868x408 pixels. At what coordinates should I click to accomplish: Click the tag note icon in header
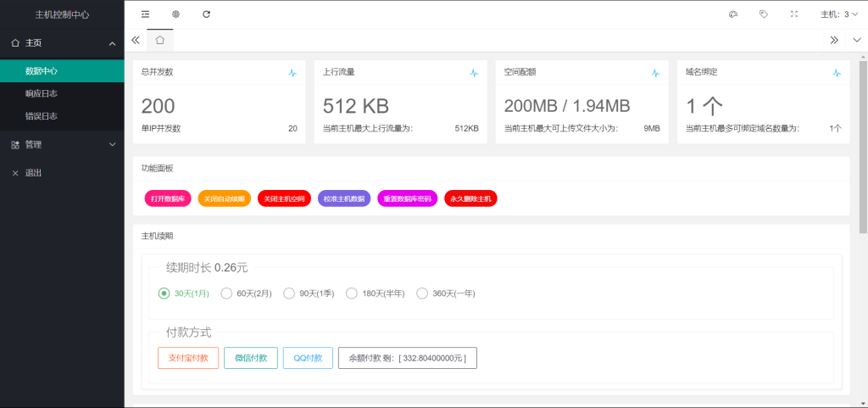(764, 14)
